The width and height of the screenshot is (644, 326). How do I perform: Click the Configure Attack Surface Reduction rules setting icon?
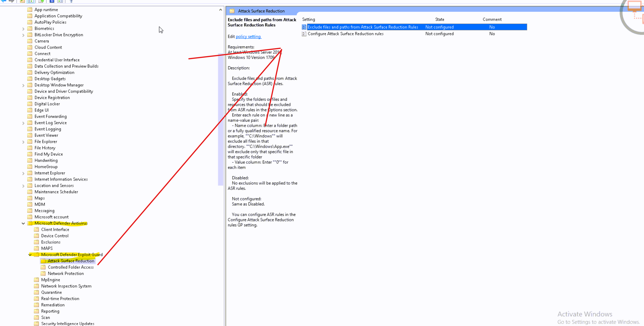[x=304, y=34]
